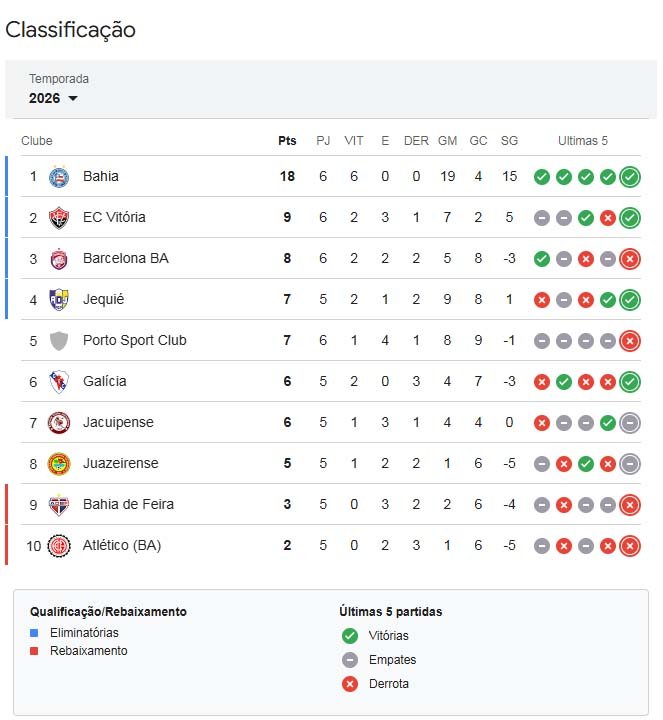
Task: Click Atlético (BA)'s latest match loss icon
Action: coord(630,546)
